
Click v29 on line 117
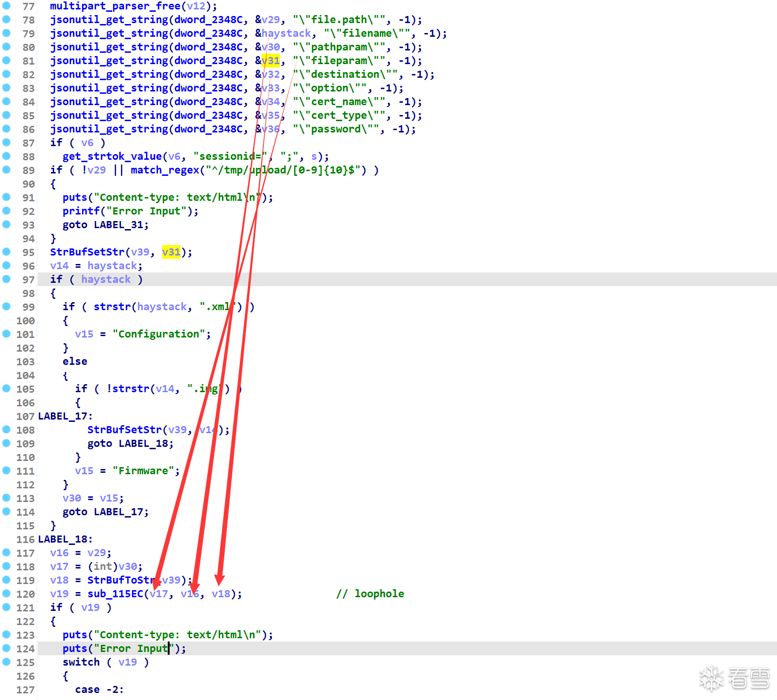(97, 553)
